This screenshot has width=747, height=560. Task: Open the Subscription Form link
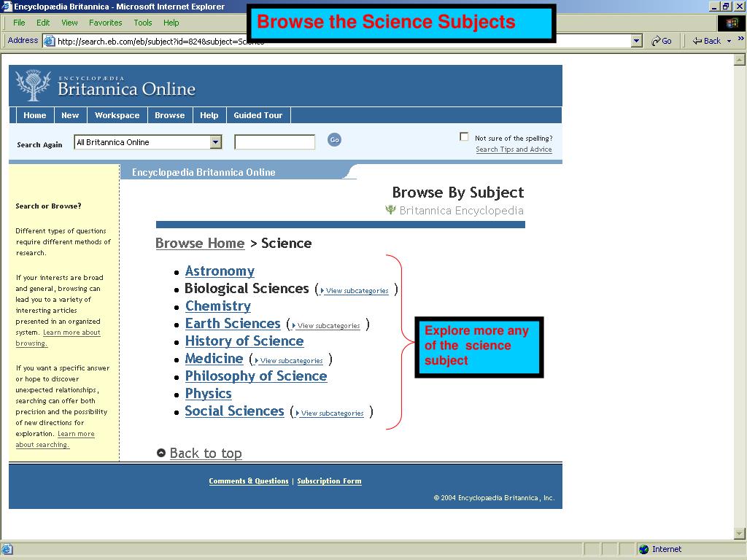[x=329, y=481]
